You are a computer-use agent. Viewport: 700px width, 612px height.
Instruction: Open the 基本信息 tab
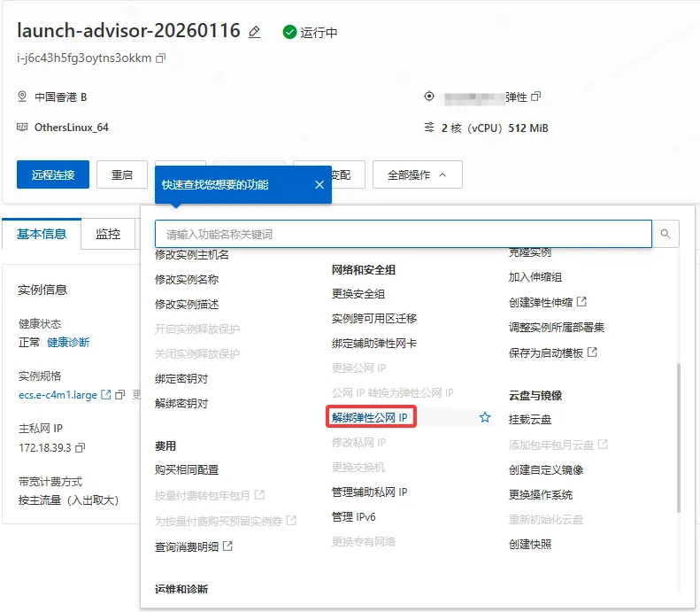click(42, 234)
